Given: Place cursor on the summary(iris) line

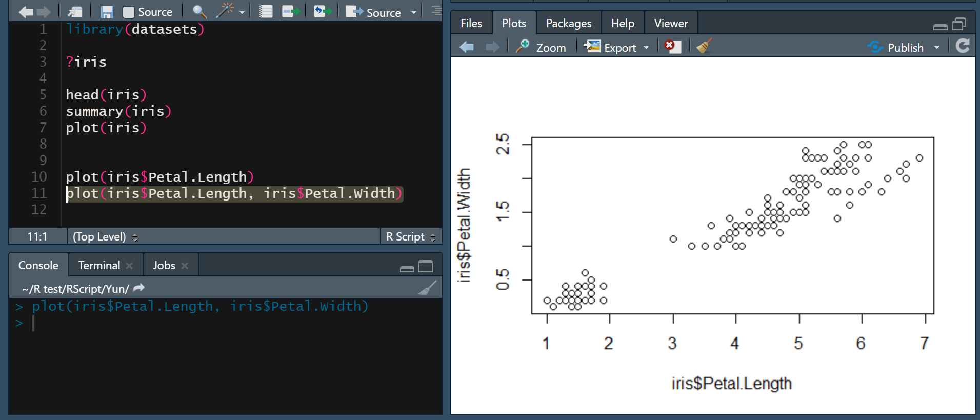Looking at the screenshot, I should (x=118, y=111).
